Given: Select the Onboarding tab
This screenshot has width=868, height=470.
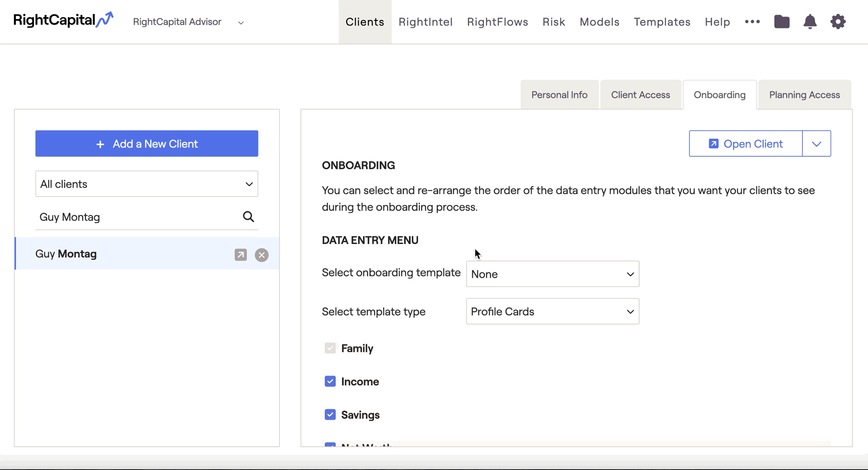Looking at the screenshot, I should coord(720,95).
